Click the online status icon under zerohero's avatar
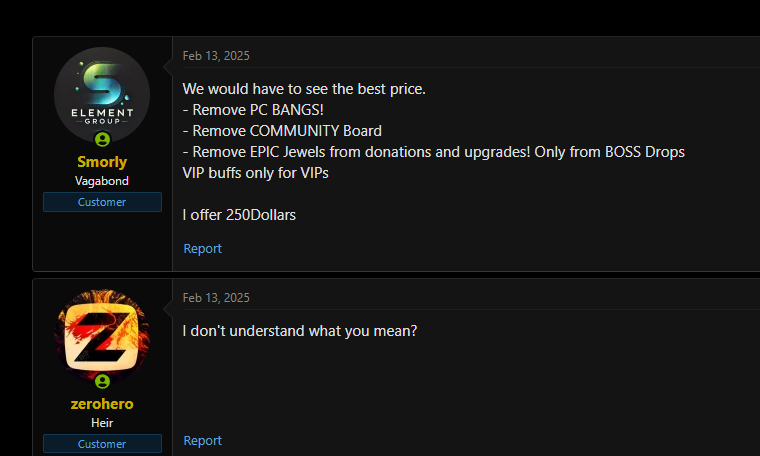The width and height of the screenshot is (760, 456). point(102,381)
